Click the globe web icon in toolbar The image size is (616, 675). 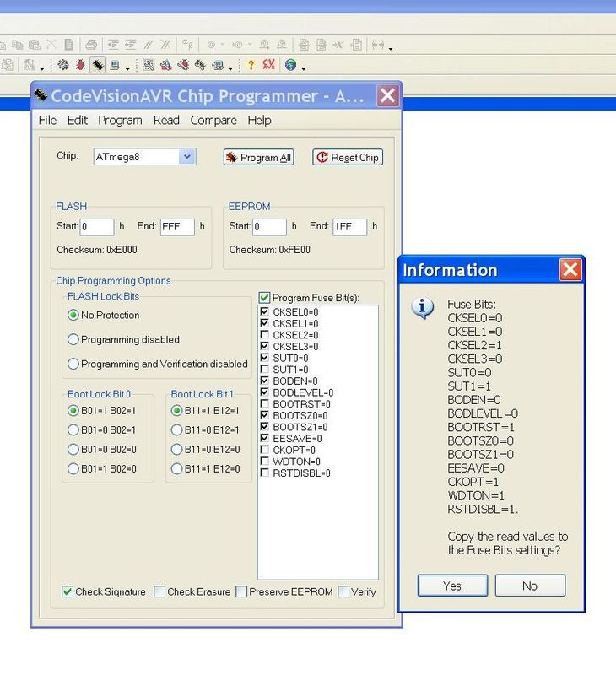coord(290,65)
